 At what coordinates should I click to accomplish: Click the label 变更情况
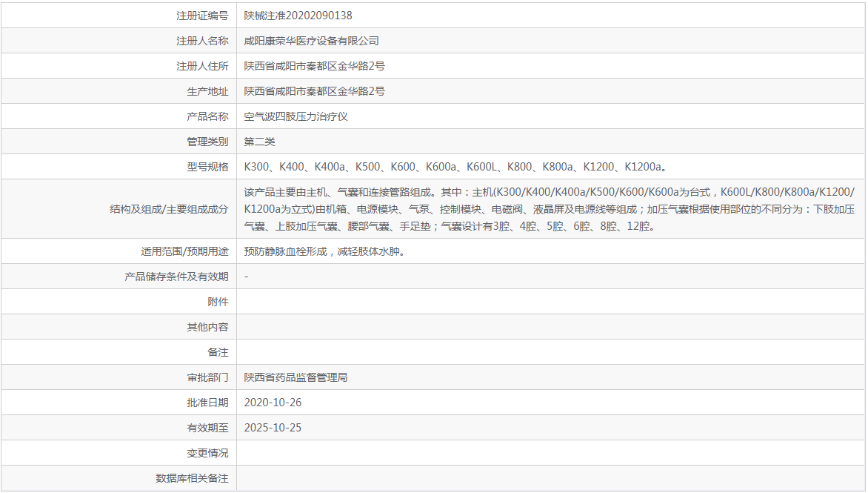207,453
